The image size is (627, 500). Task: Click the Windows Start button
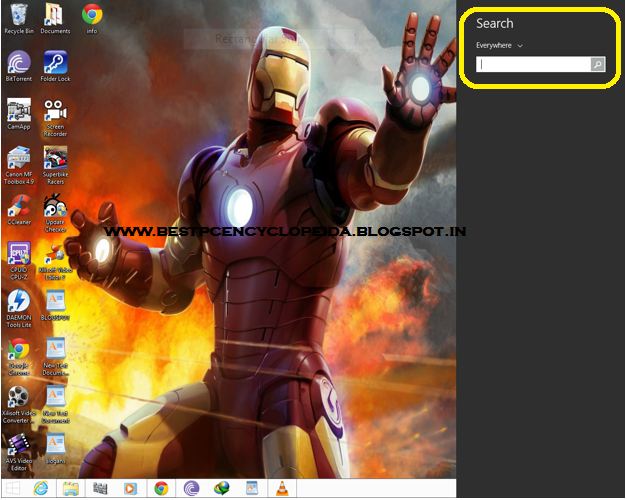click(12, 489)
